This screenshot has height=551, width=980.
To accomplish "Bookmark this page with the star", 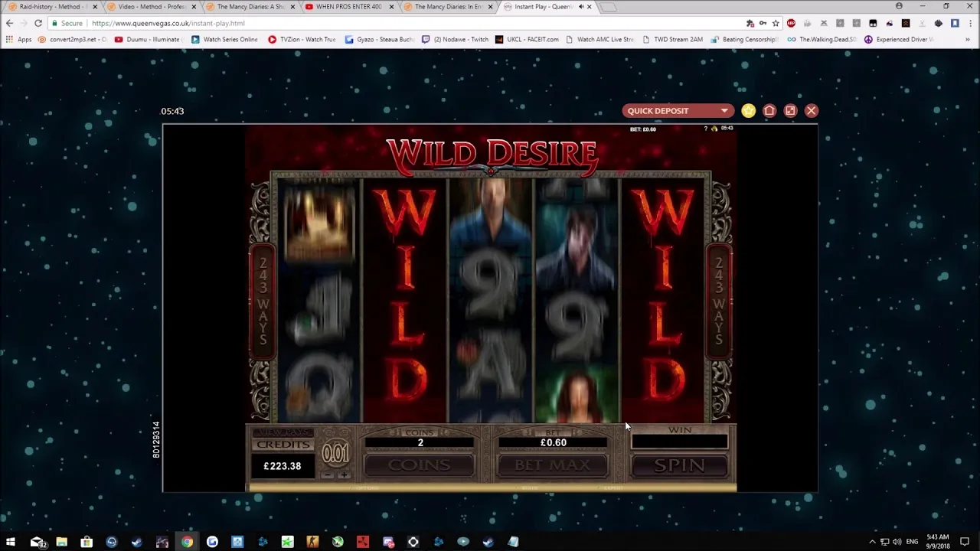I will tap(776, 24).
